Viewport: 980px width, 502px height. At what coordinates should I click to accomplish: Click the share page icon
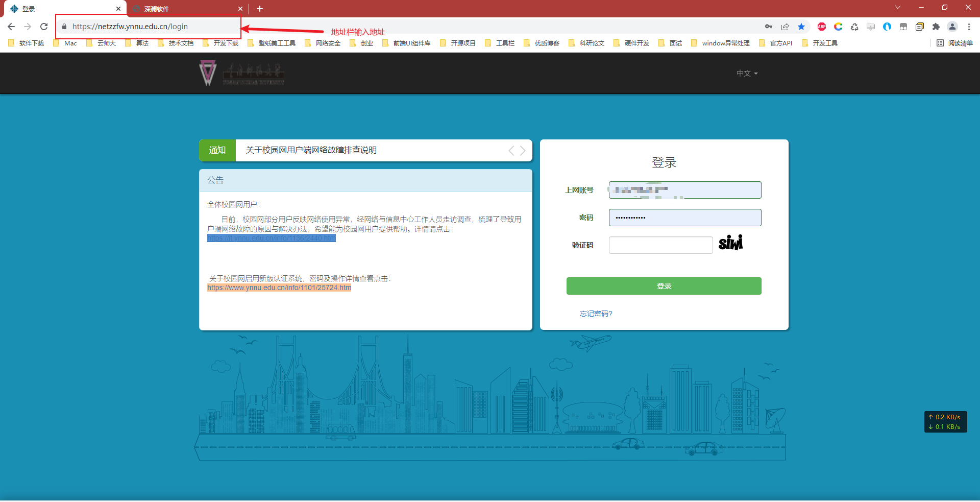[785, 27]
